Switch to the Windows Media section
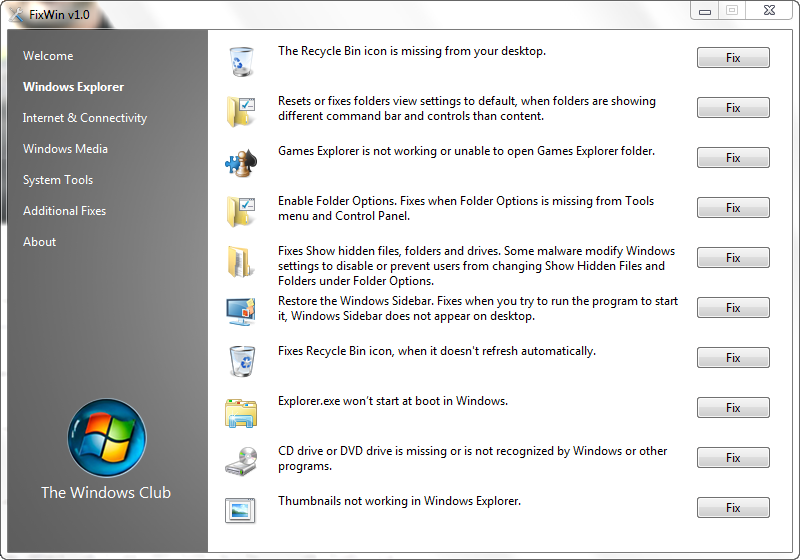 (x=65, y=149)
